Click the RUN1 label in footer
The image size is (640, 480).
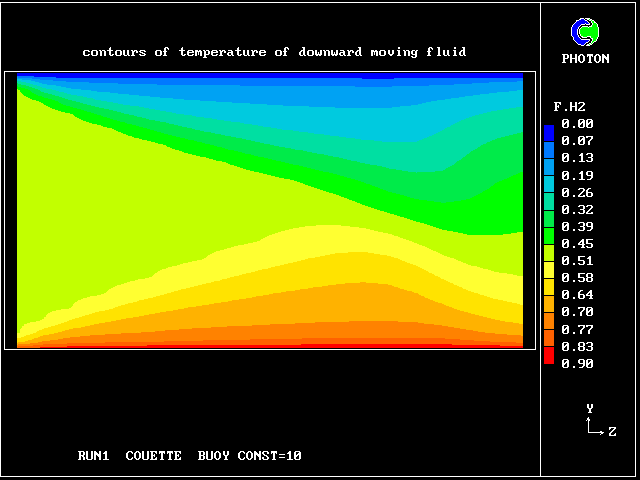click(x=95, y=456)
